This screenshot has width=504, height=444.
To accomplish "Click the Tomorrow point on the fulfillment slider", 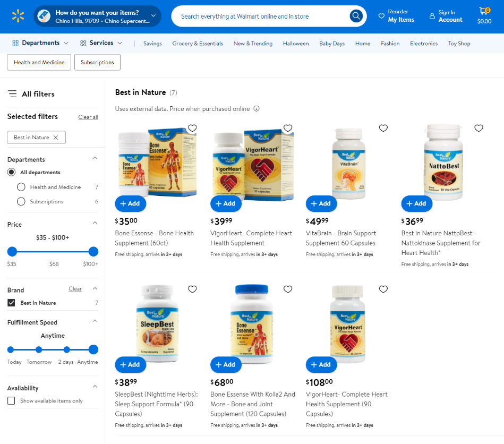I will coord(39,349).
